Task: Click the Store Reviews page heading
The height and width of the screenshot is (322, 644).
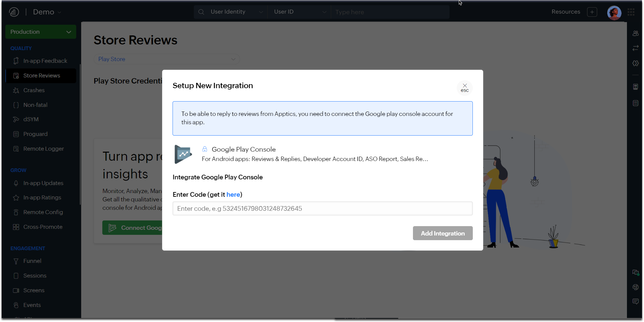Action: [x=135, y=40]
